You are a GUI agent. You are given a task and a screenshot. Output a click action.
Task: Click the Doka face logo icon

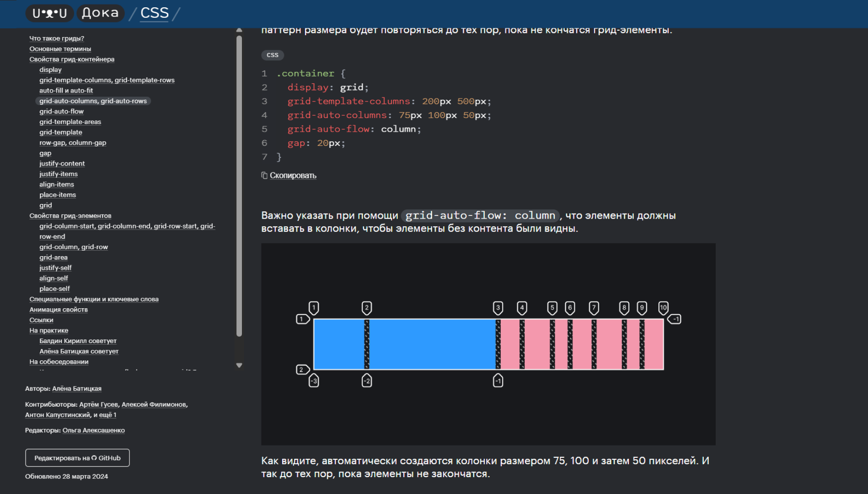click(49, 13)
